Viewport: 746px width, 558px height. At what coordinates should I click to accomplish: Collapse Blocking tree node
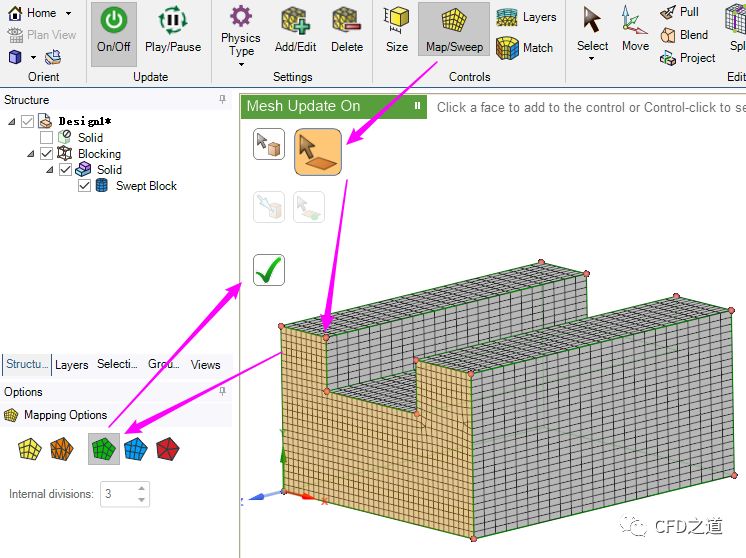(x=31, y=154)
